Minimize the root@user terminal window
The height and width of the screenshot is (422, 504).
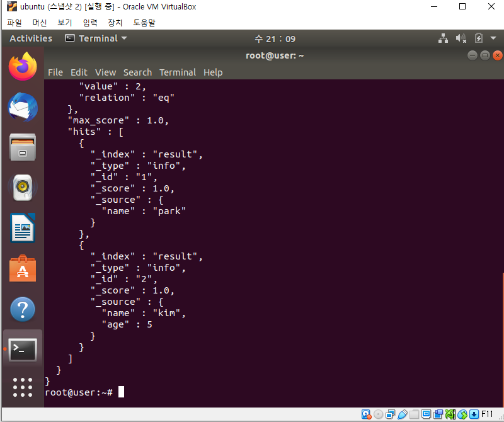[472, 55]
